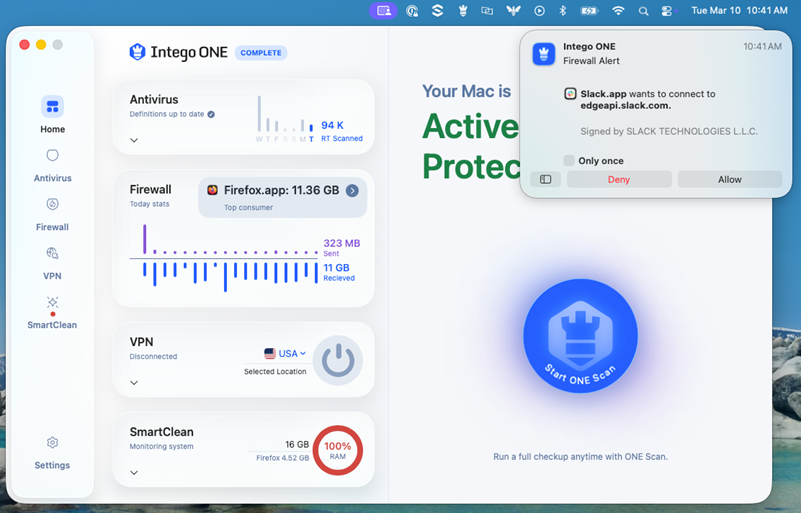Open VPN globe icon in sidebar
This screenshot has width=801, height=513.
click(52, 253)
